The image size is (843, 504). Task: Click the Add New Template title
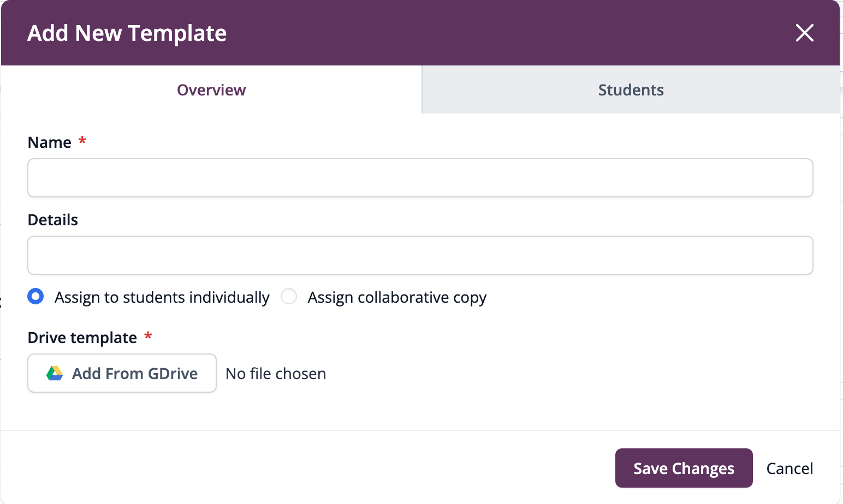pos(127,33)
